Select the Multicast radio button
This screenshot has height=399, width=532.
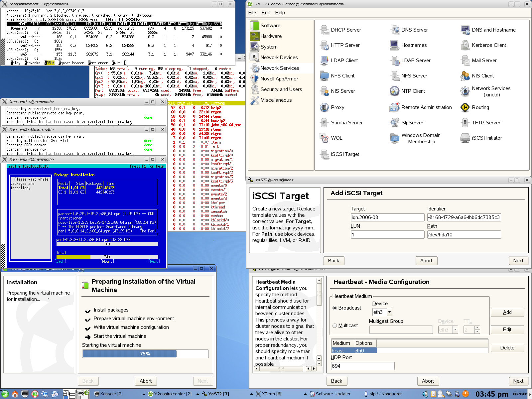(x=335, y=326)
